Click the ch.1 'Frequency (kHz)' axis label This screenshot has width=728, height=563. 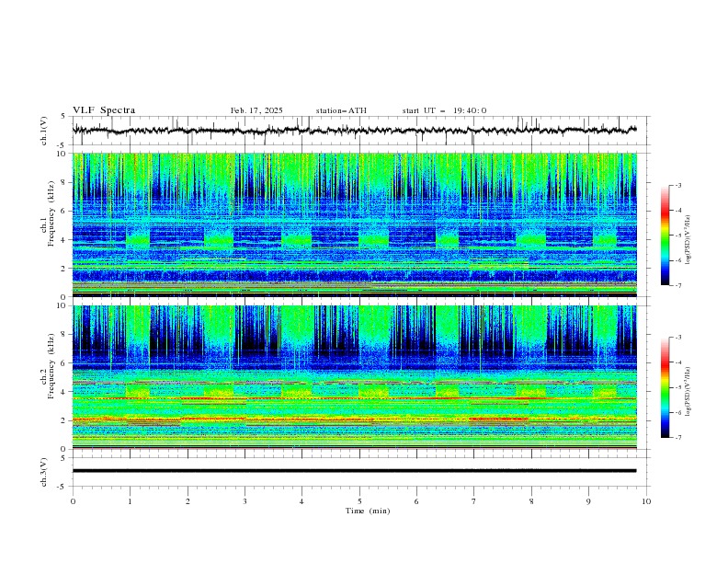click(x=51, y=214)
